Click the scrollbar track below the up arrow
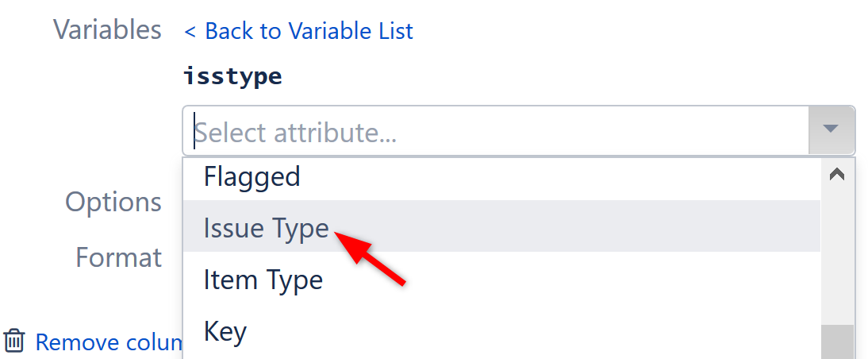868x359 pixels. click(837, 254)
